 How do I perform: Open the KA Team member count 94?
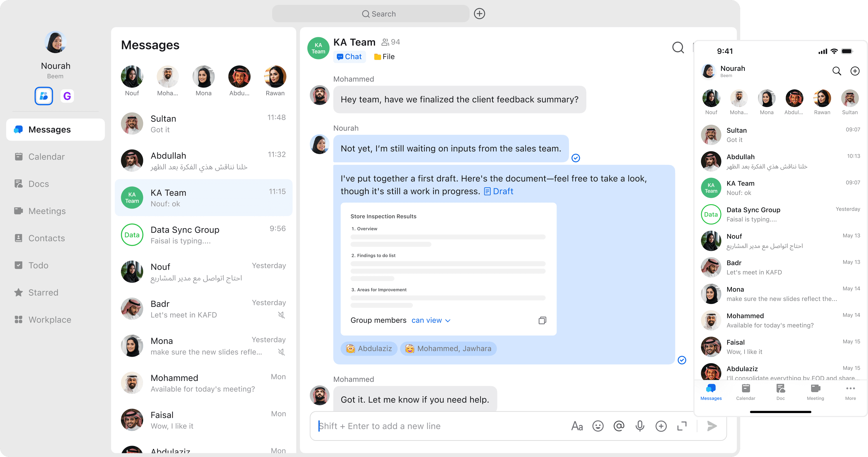[x=391, y=42]
